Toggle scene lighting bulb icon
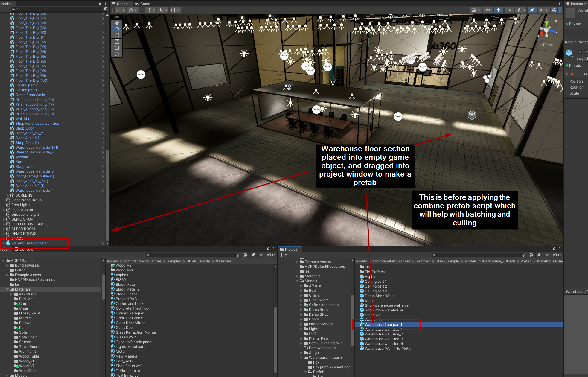Image resolution: width=588 pixels, height=377 pixels. coord(498,10)
